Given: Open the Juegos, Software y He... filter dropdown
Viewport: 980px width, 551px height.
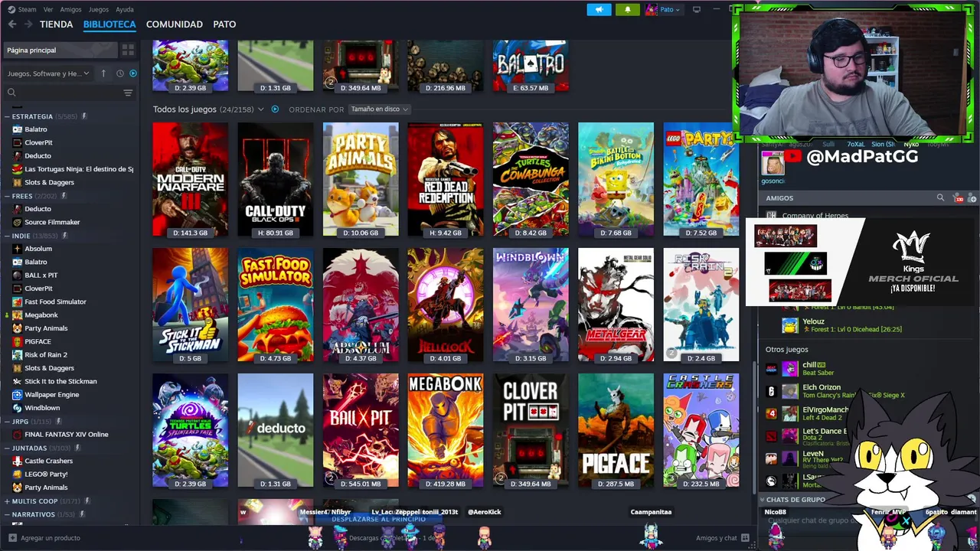Looking at the screenshot, I should (47, 73).
